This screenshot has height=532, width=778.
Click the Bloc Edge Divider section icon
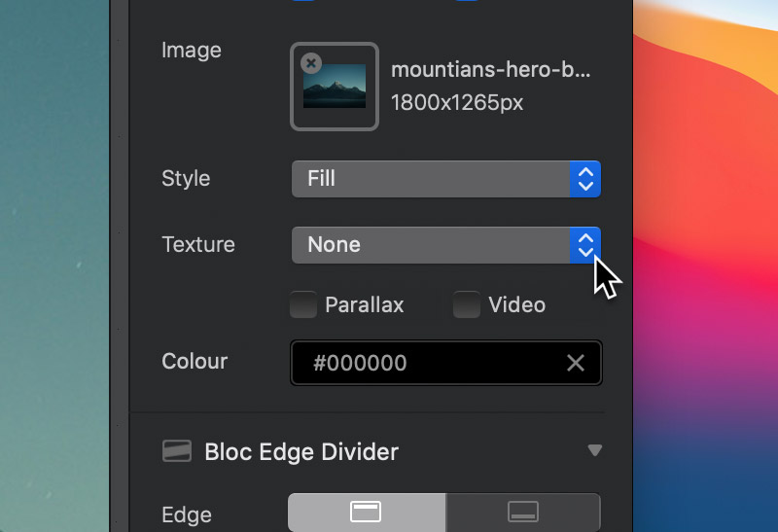click(x=177, y=450)
